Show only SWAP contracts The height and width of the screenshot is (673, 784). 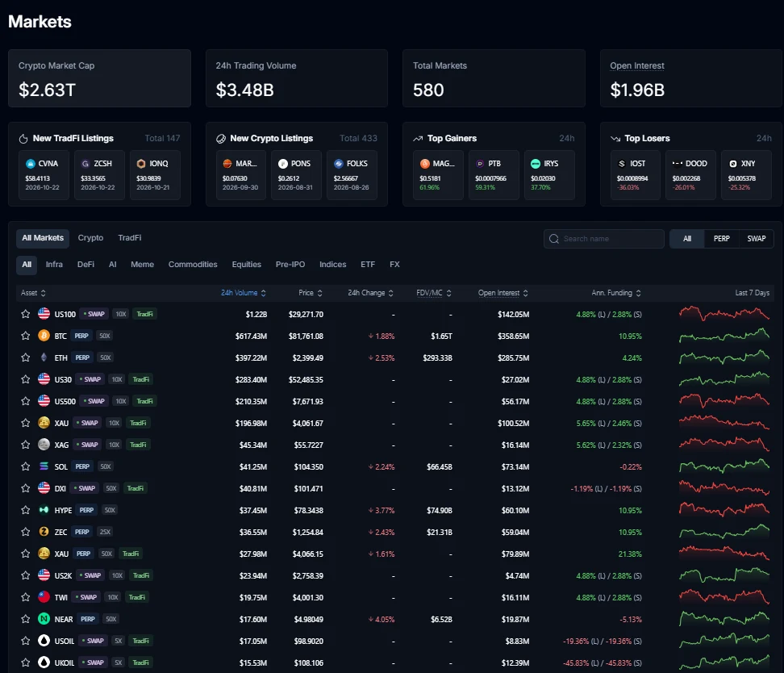pyautogui.click(x=756, y=239)
